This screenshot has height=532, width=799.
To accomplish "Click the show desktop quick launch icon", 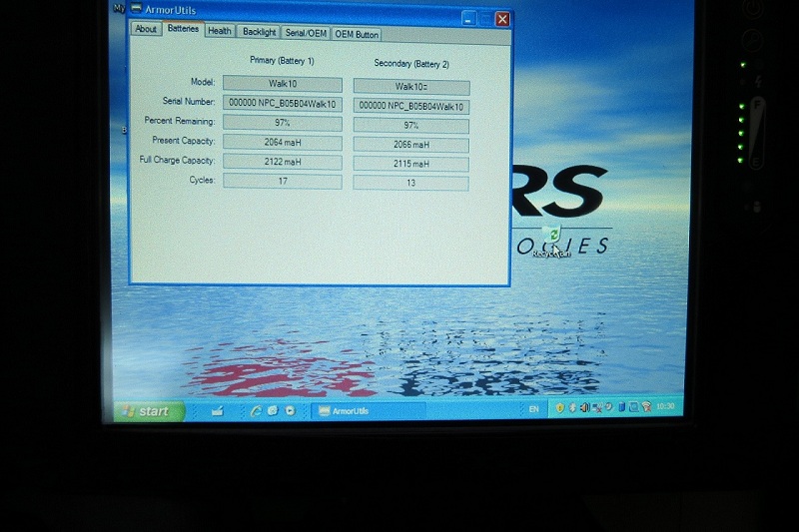I will (x=218, y=410).
